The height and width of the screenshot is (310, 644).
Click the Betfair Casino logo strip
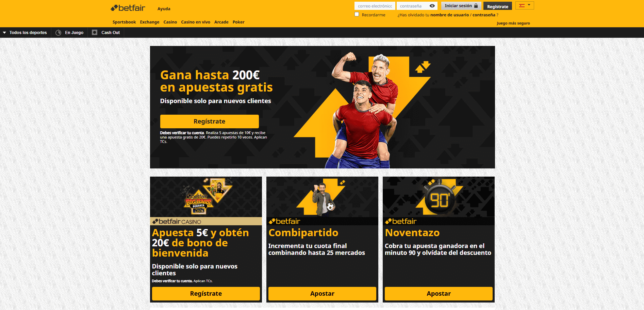(x=206, y=221)
